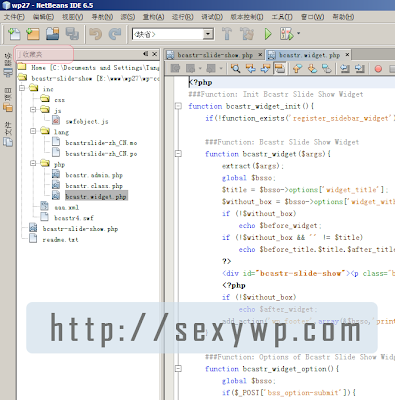395x400 pixels.
Task: Click the Shift Line Right icon
Action: (359, 69)
